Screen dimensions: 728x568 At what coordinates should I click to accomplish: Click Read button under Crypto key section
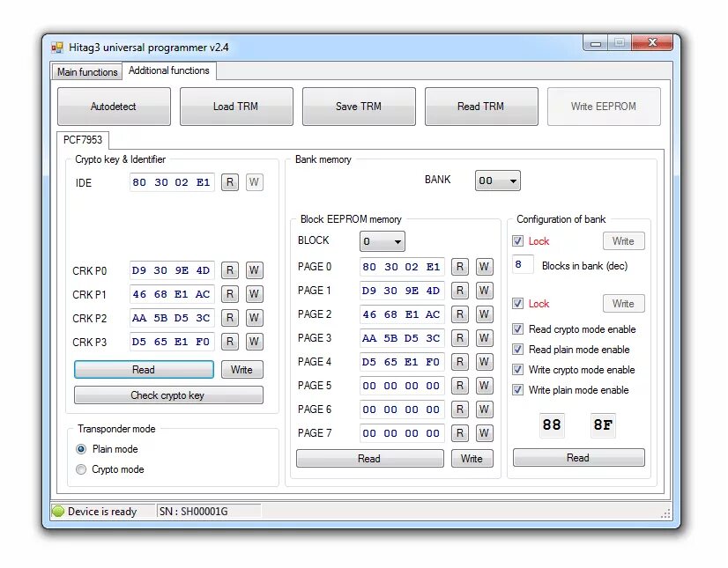coord(144,369)
